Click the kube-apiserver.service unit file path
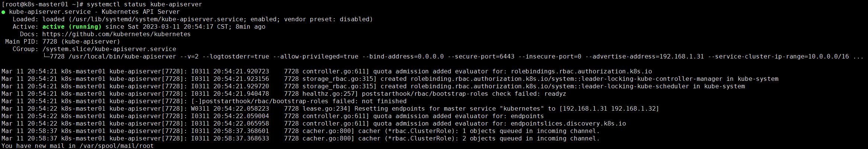The width and height of the screenshot is (868, 149). tap(158, 19)
